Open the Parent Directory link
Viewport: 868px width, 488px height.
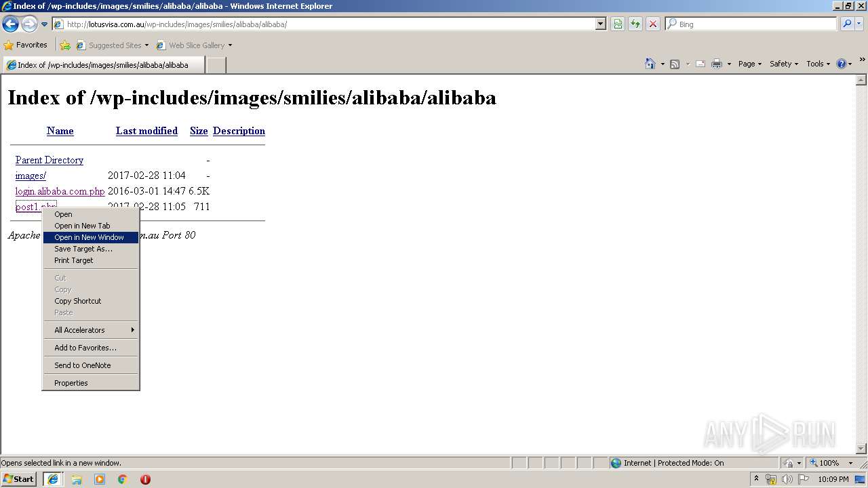(50, 160)
